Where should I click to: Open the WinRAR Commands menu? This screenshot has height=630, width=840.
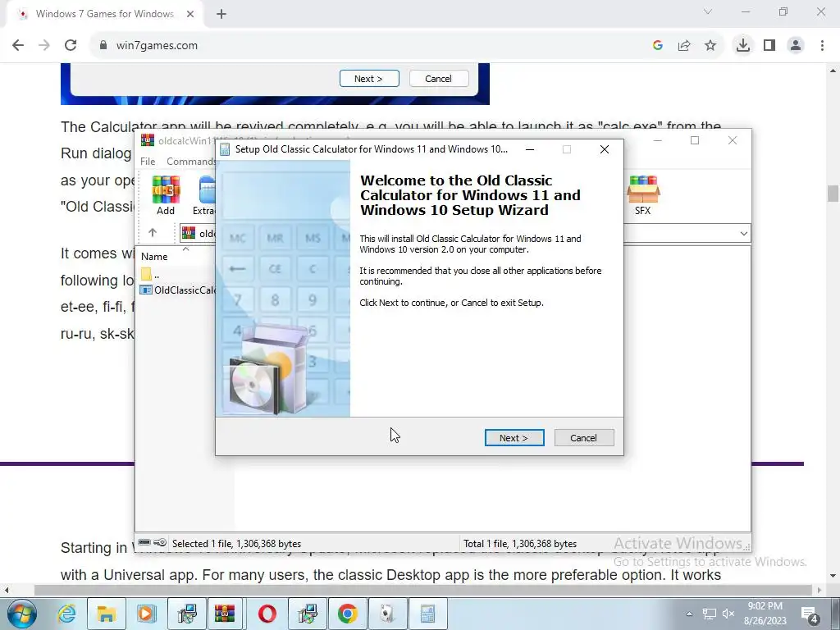tap(190, 162)
